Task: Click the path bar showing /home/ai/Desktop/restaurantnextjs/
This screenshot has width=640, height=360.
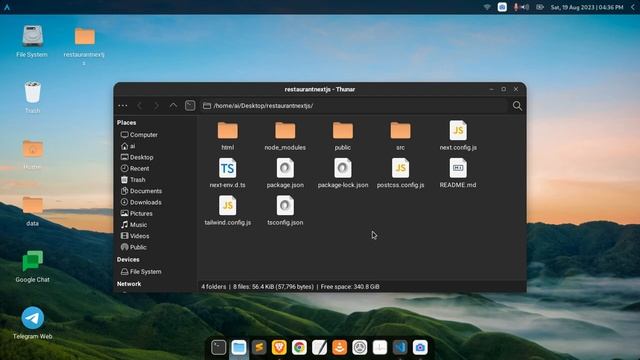Action: coord(354,106)
